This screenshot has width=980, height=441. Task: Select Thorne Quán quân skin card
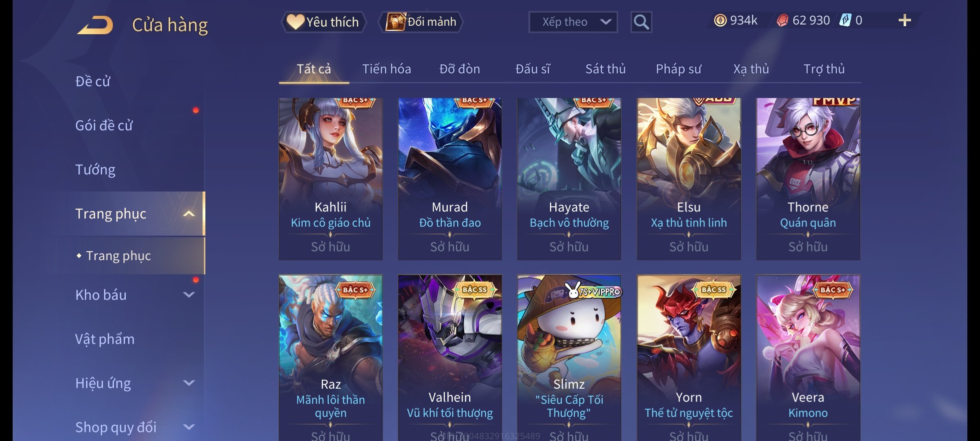click(808, 179)
